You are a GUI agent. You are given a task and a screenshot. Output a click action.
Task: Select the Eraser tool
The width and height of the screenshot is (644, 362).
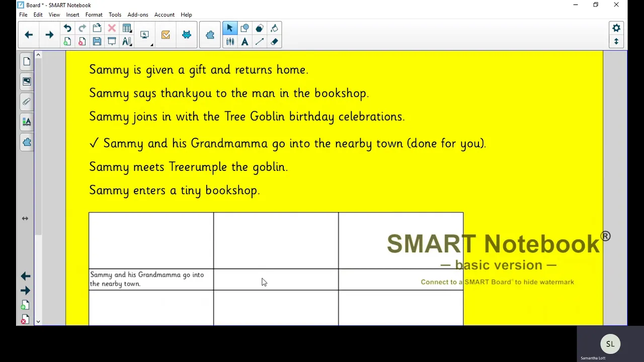tap(274, 42)
